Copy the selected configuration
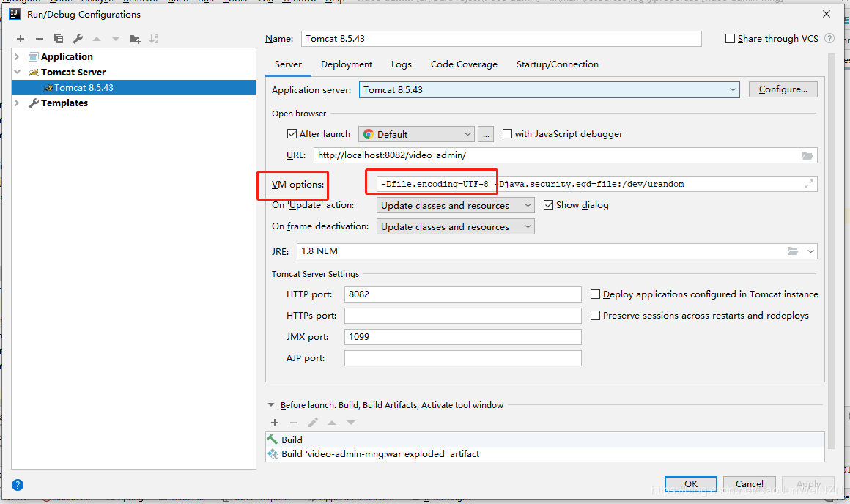850x504 pixels. pyautogui.click(x=59, y=39)
